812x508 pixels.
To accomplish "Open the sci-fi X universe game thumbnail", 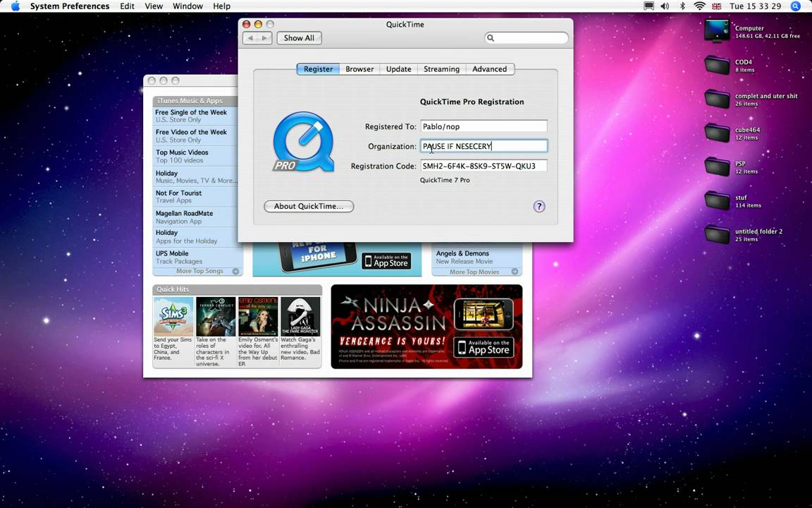I will click(x=216, y=316).
